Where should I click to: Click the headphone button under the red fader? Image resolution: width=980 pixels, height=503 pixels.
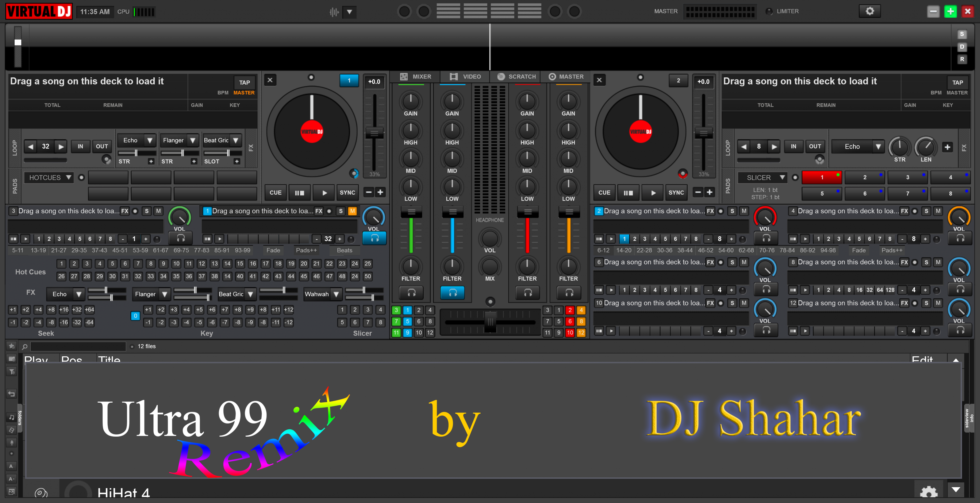[527, 293]
